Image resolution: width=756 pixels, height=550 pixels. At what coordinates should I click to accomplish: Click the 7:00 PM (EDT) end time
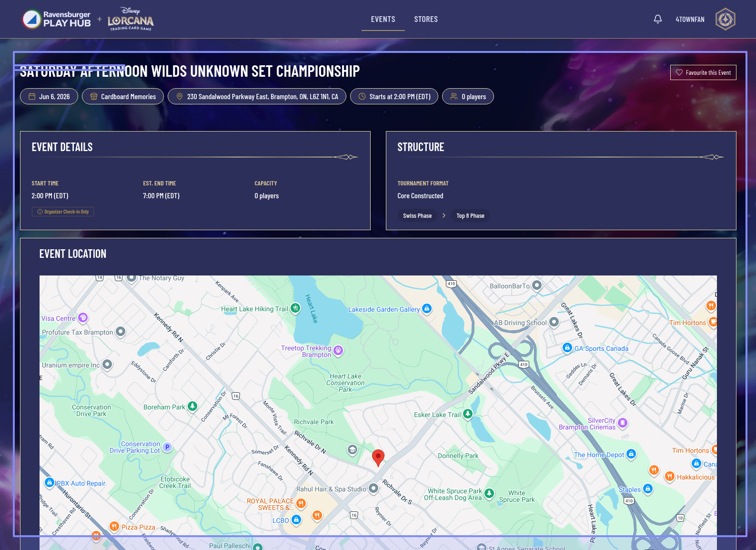161,196
